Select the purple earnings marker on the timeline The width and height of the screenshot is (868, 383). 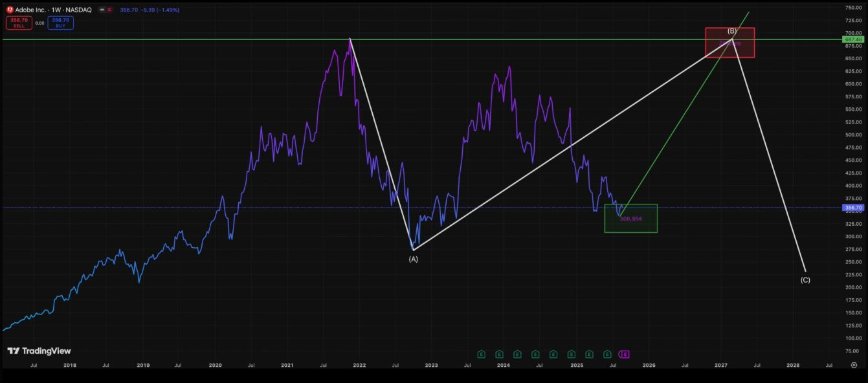624,354
